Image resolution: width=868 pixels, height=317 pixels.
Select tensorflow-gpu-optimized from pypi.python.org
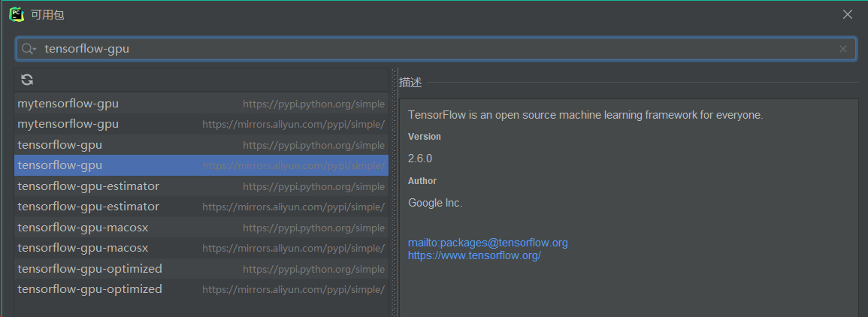pos(201,269)
